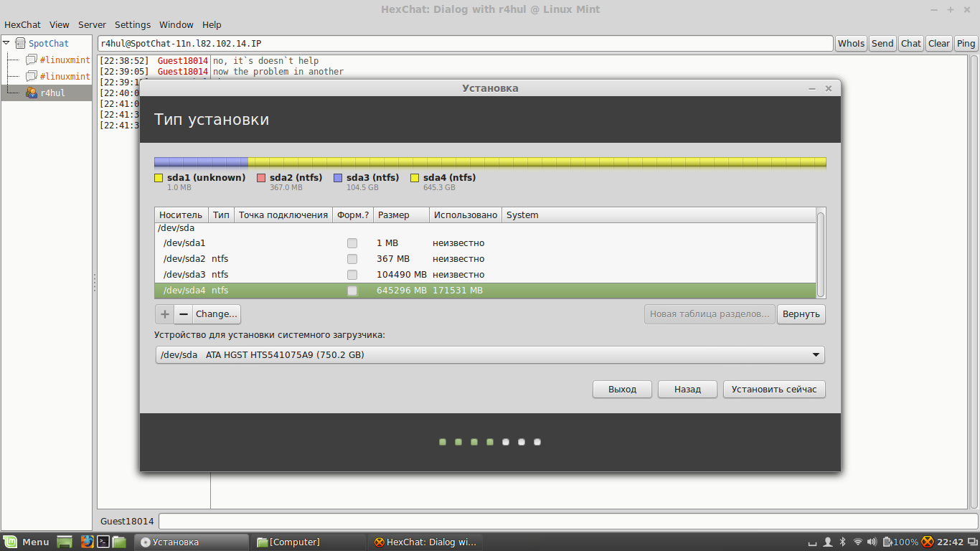The width and height of the screenshot is (980, 551).
Task: Open the Server menu
Action: click(x=93, y=24)
